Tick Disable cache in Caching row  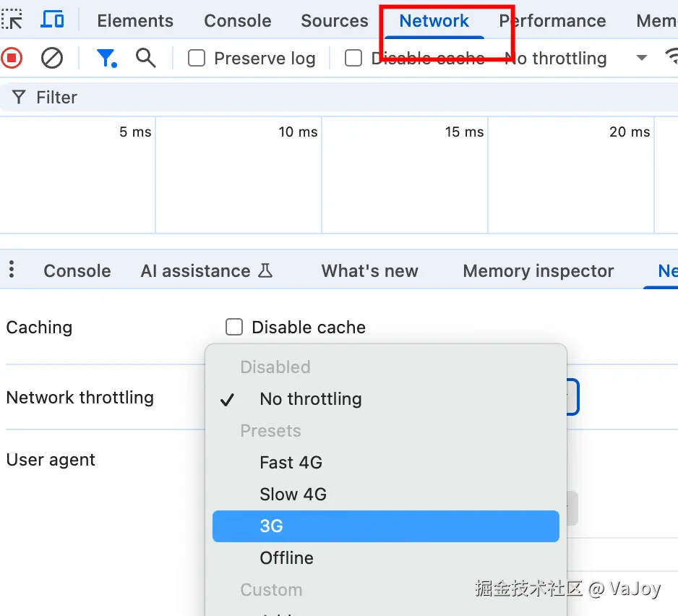pos(234,328)
